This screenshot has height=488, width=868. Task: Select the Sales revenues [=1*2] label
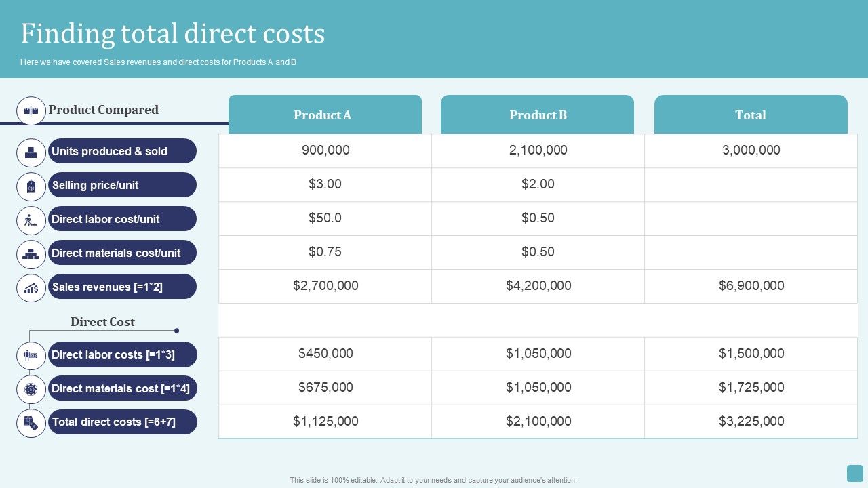pos(122,287)
